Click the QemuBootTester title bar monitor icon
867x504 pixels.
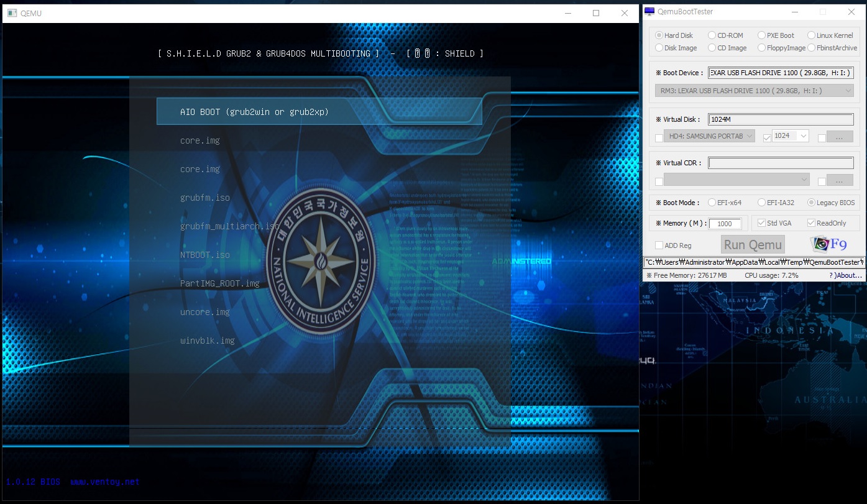(x=649, y=12)
